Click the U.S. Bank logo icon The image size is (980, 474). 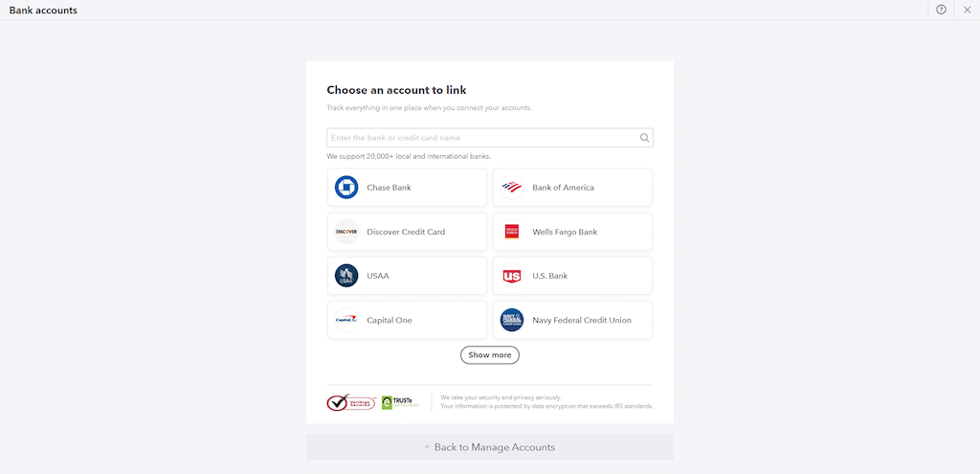point(512,276)
